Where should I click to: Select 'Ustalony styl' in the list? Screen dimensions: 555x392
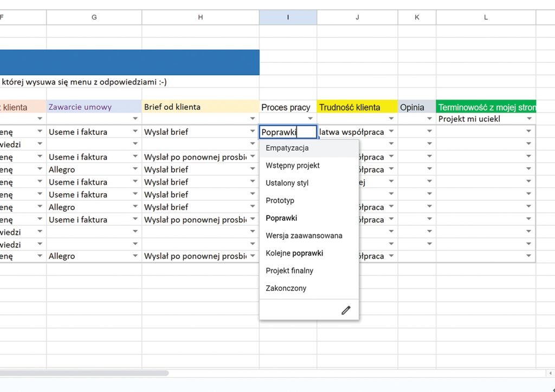pyautogui.click(x=287, y=183)
